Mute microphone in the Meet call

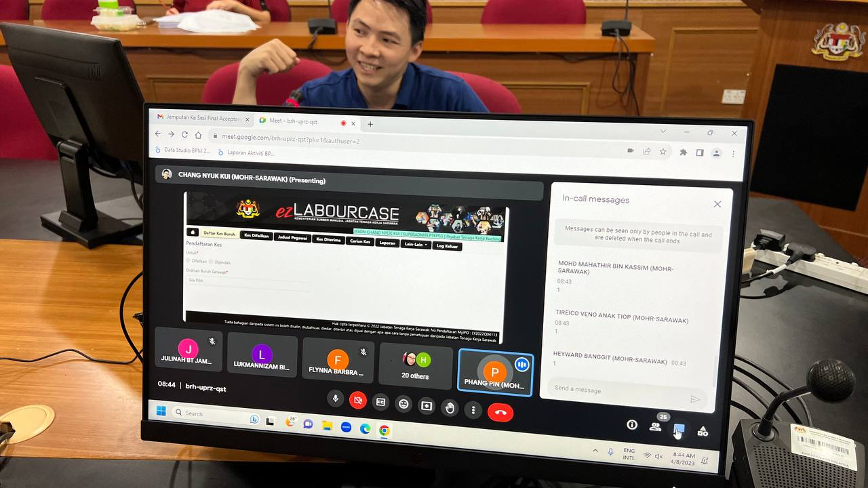pos(335,399)
